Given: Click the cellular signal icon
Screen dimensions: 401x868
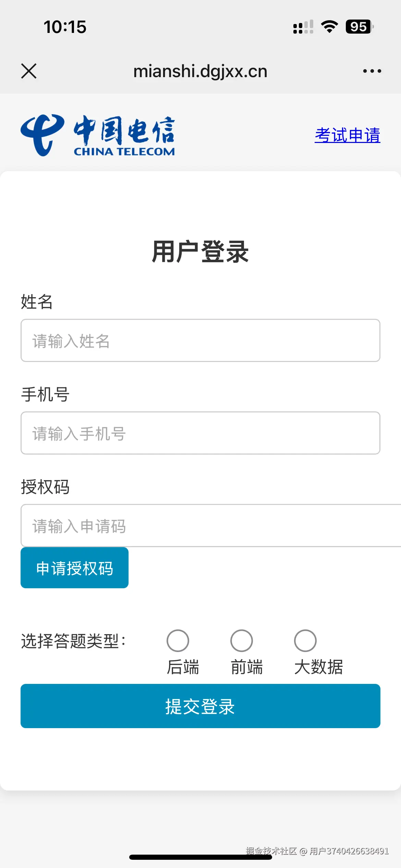Looking at the screenshot, I should (x=303, y=27).
